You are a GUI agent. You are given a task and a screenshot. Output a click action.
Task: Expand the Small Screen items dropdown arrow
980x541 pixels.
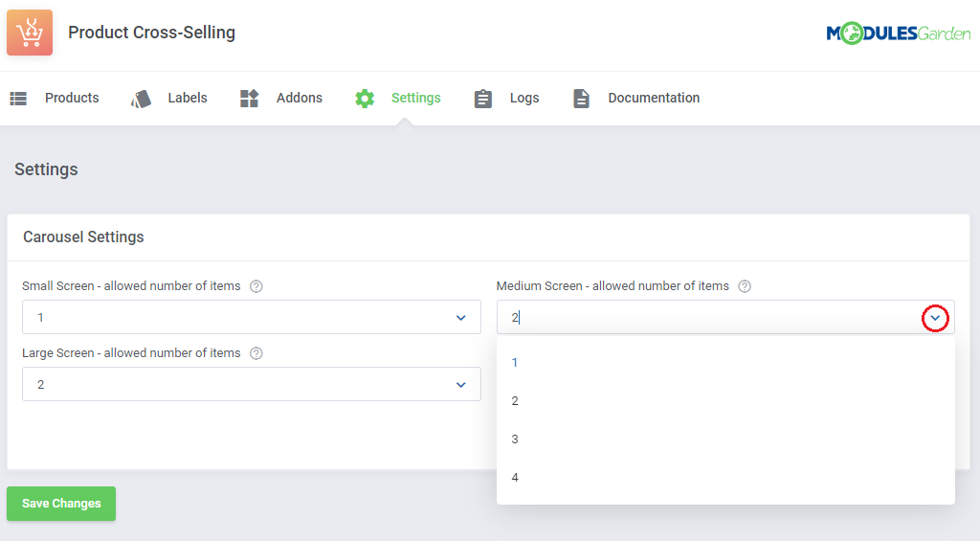[460, 318]
